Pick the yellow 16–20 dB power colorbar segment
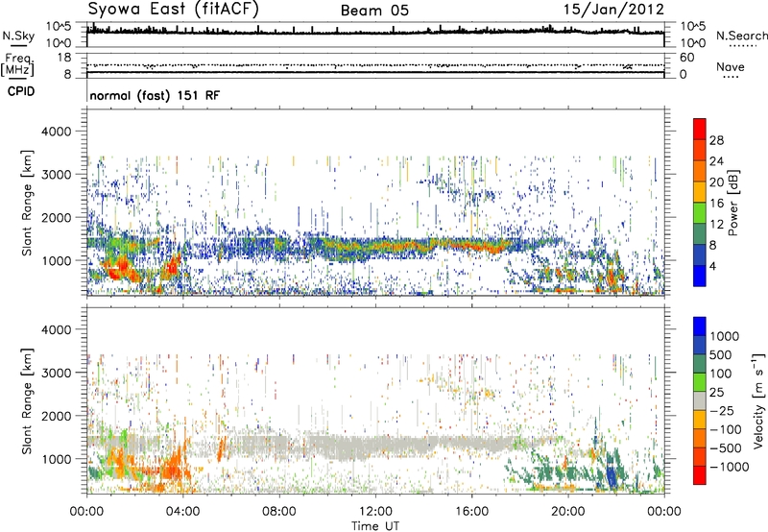Viewport: 768px width, 532px height. point(700,192)
